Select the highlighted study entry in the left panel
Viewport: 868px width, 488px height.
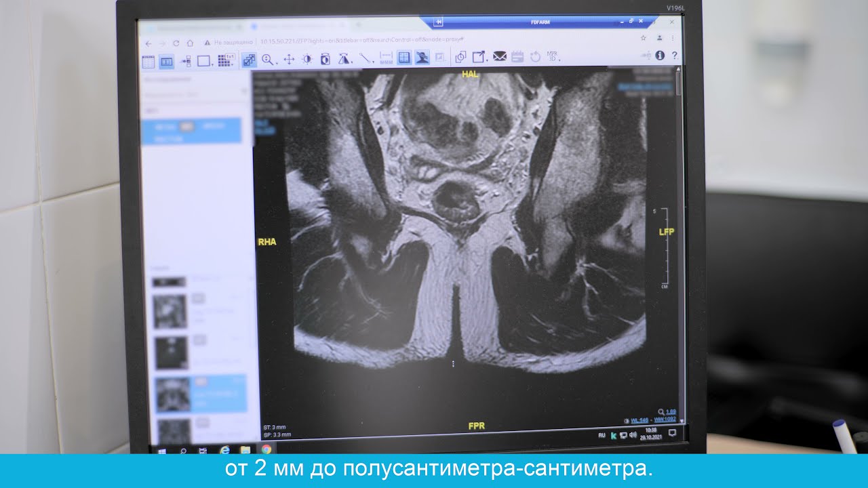click(x=191, y=130)
